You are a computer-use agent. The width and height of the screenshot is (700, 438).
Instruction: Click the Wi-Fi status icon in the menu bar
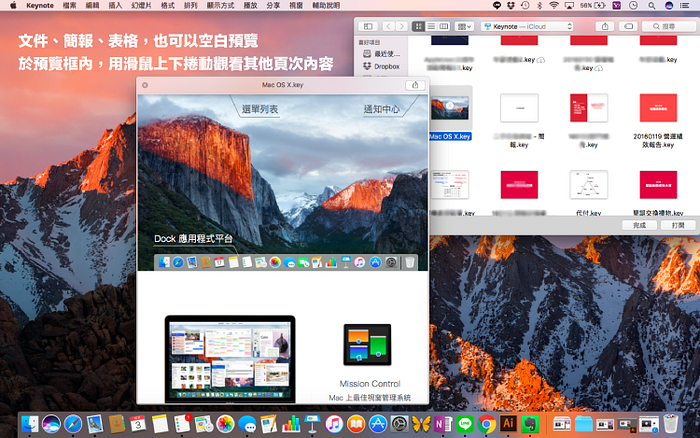pyautogui.click(x=554, y=5)
